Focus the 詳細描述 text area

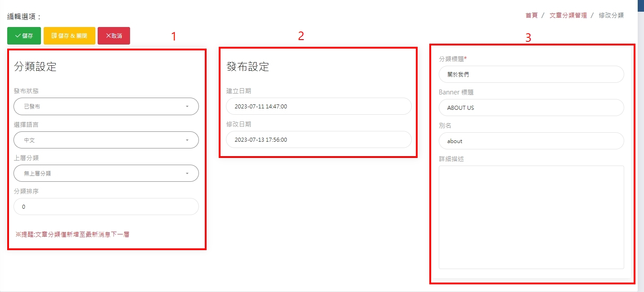click(531, 217)
